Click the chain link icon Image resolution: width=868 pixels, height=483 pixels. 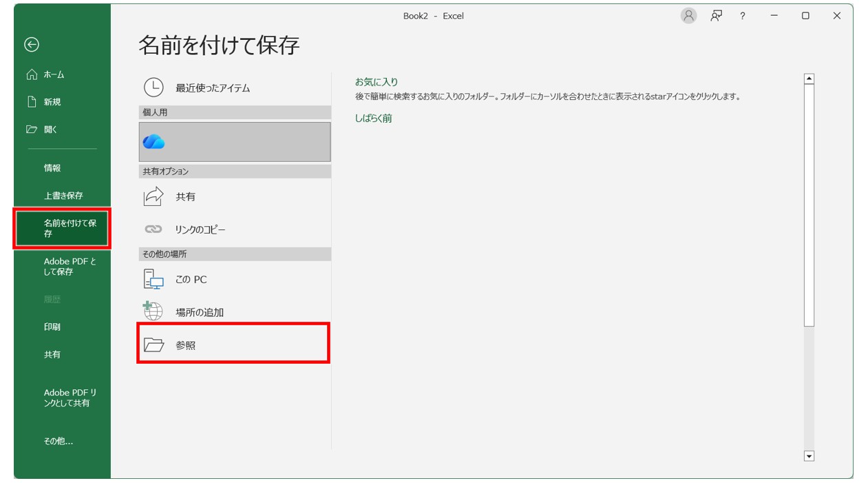pyautogui.click(x=154, y=229)
